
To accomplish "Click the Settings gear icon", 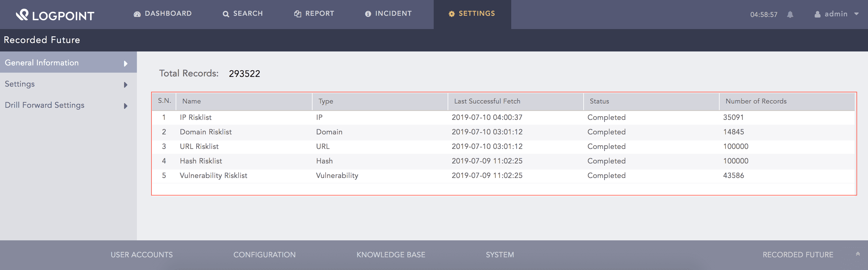I will 452,14.
